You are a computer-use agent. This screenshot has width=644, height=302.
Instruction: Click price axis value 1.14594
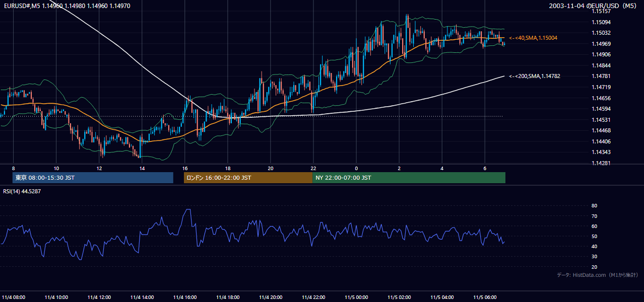(601, 109)
